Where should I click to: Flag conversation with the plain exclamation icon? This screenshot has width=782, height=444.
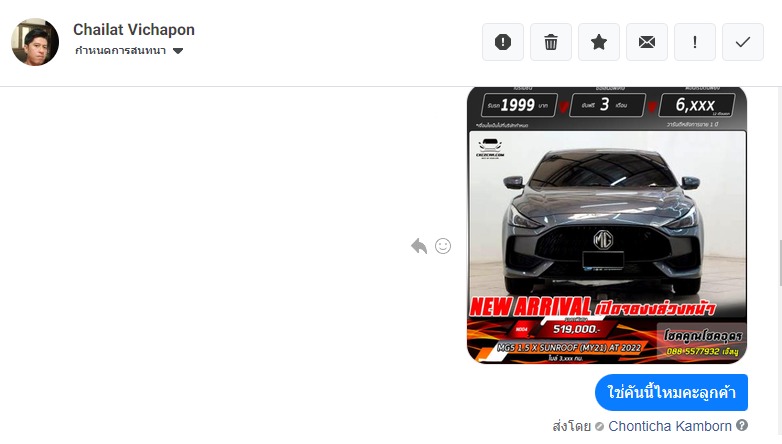tap(695, 42)
